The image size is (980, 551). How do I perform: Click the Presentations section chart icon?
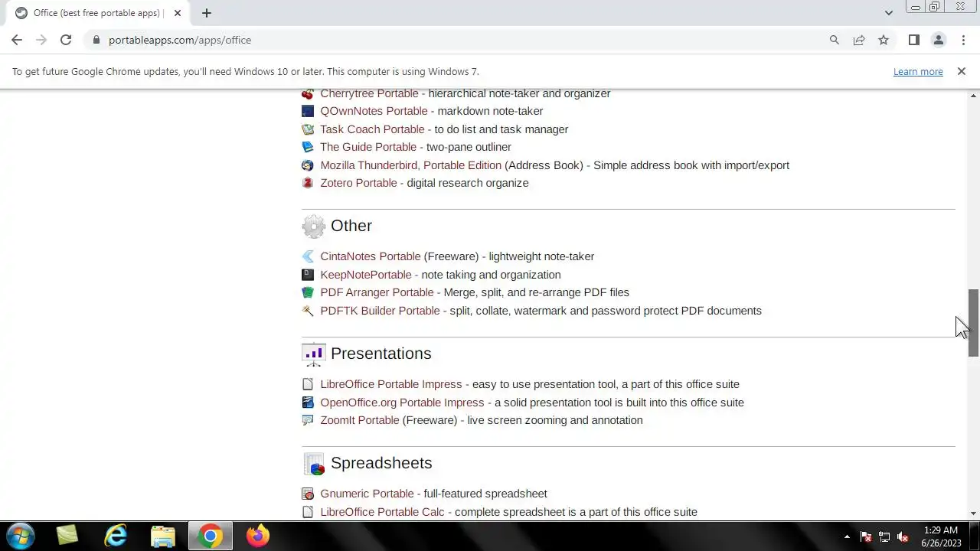pos(314,354)
